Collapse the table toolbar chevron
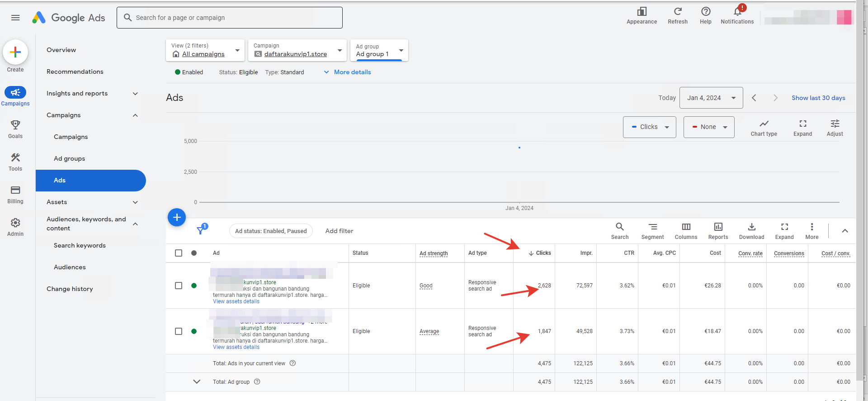The image size is (868, 401). tap(844, 231)
